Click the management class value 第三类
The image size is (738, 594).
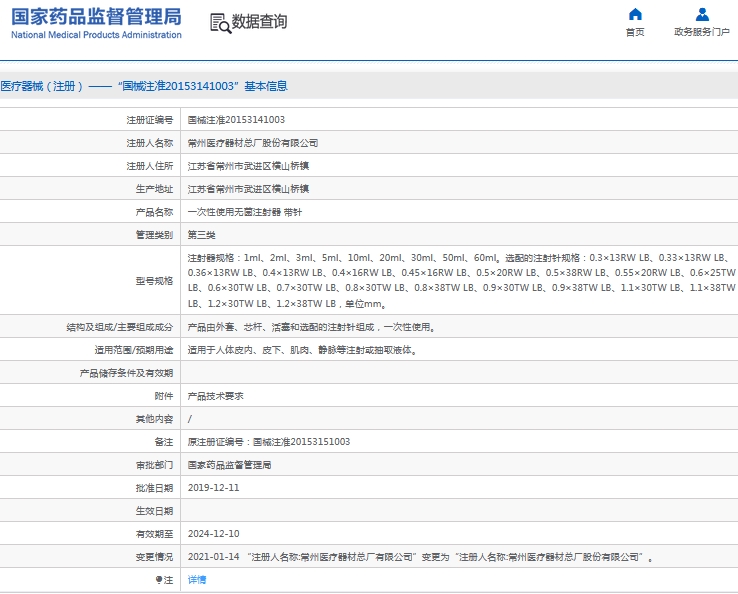pos(201,235)
